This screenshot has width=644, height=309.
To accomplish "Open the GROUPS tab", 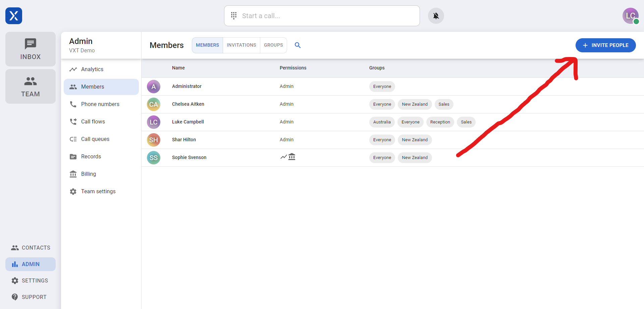I will tap(273, 45).
